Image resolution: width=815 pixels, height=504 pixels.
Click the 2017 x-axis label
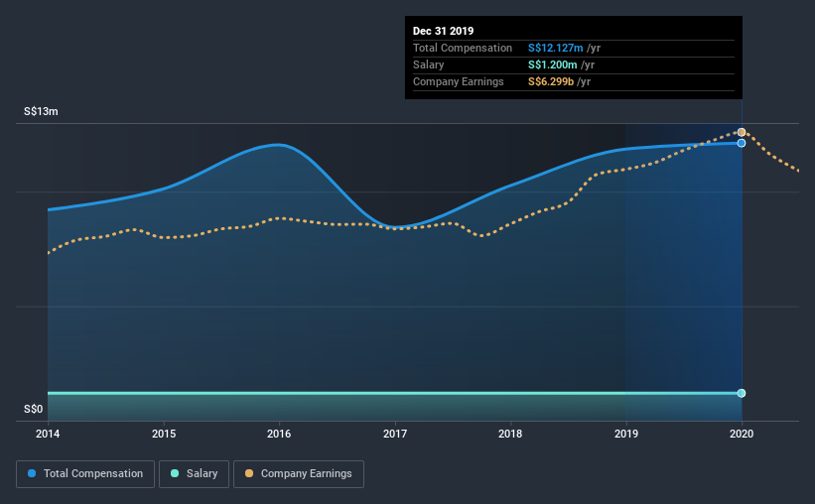point(395,434)
